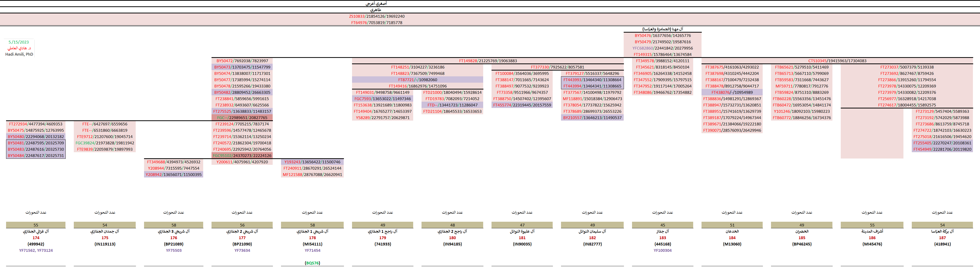Click the count cell showing 47
The image size is (980, 270).
coord(522,225)
